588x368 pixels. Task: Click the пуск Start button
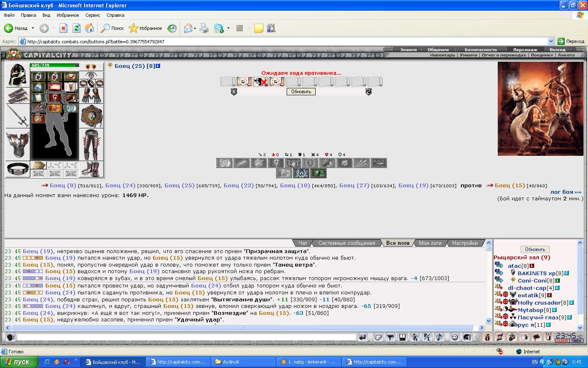coord(20,362)
